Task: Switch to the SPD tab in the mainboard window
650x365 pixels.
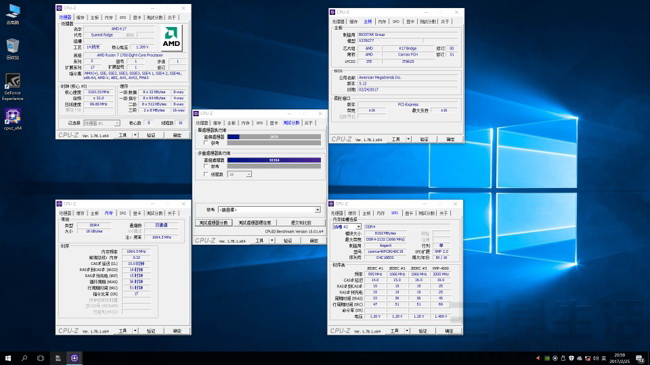Action: point(396,22)
